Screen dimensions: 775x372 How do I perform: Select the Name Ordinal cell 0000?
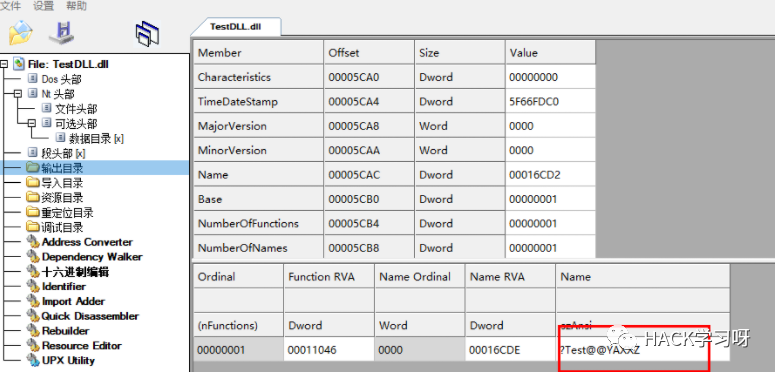coord(420,350)
